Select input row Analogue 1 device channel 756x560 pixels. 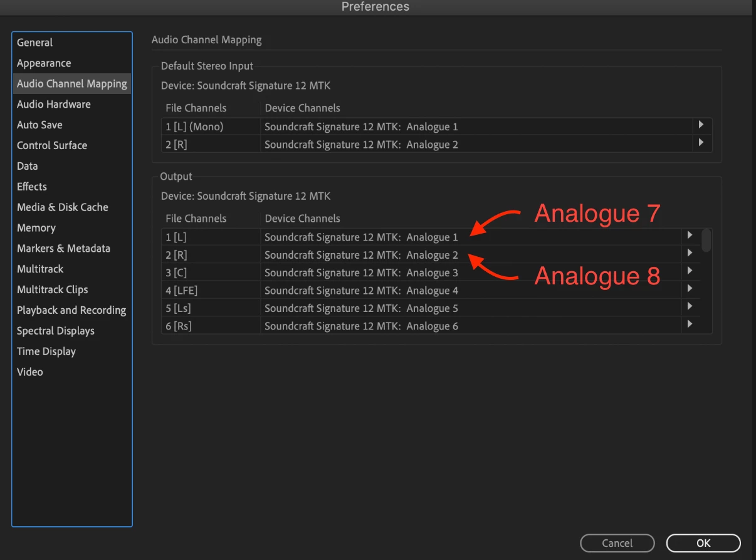click(361, 127)
